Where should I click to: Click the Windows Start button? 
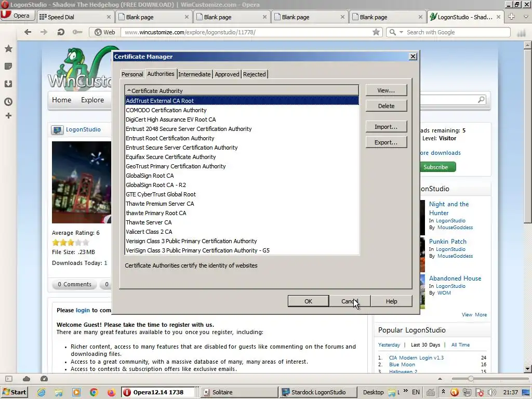[x=14, y=393]
